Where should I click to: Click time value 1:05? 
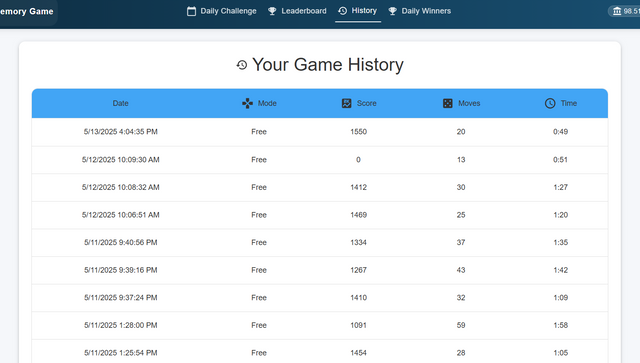[560, 353]
